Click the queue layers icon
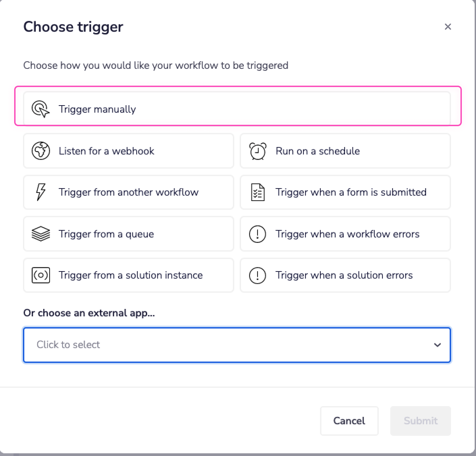This screenshot has width=476, height=456. (41, 234)
